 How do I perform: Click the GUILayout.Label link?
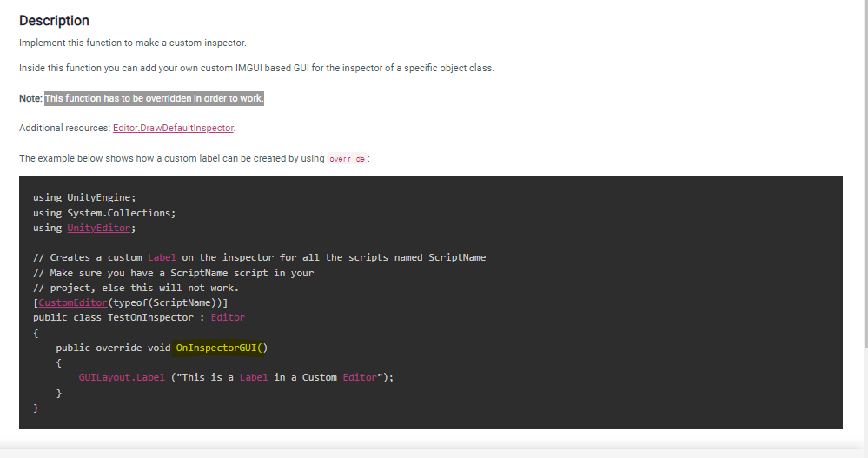[x=122, y=377]
